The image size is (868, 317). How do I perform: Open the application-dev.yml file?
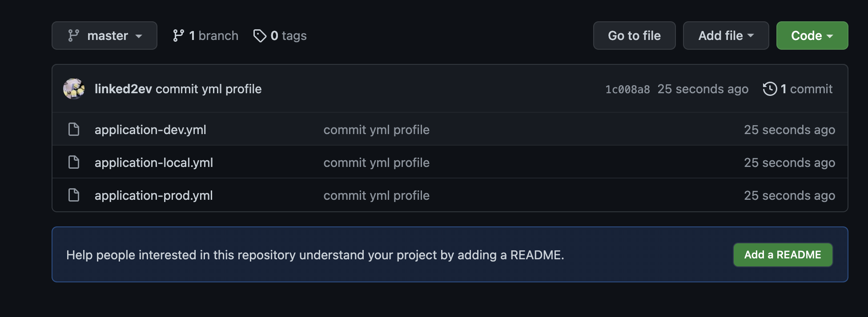(150, 130)
